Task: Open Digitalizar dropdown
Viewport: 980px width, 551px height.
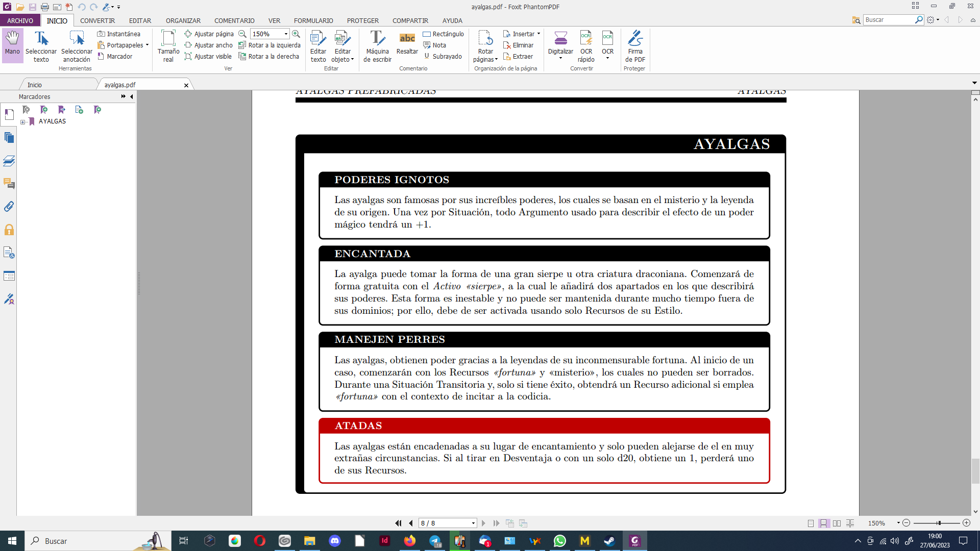Action: [560, 58]
